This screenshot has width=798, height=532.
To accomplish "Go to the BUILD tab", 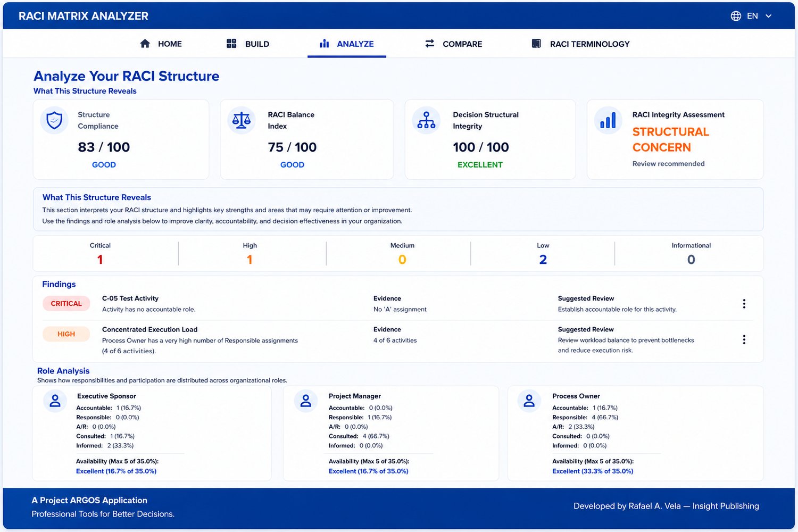I will pos(248,44).
